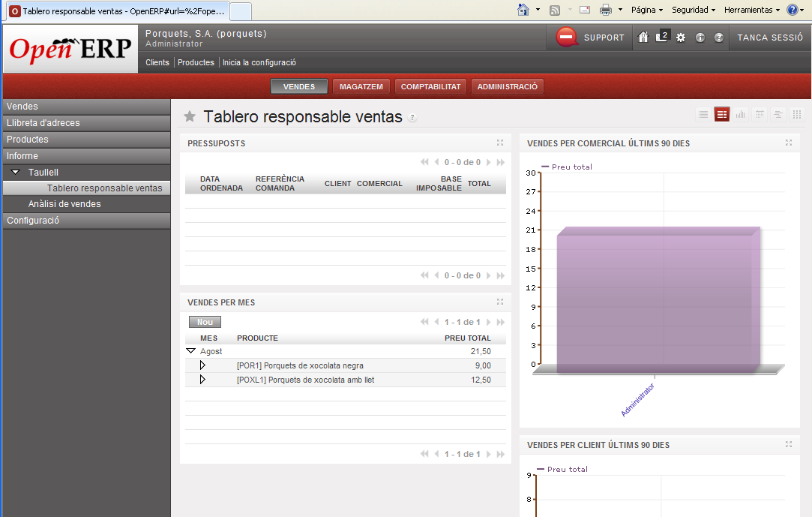Image resolution: width=812 pixels, height=517 pixels.
Task: Switch to the Gantt view icon
Action: coord(778,114)
